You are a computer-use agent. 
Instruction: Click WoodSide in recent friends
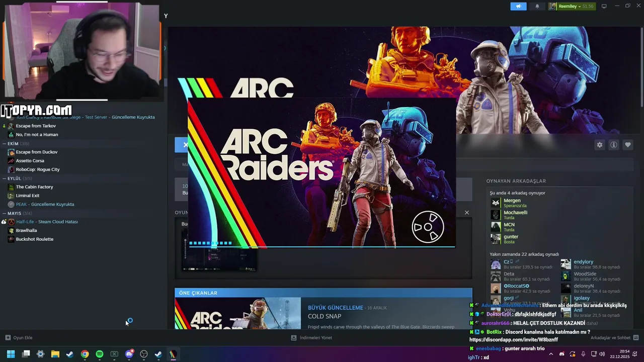(585, 274)
